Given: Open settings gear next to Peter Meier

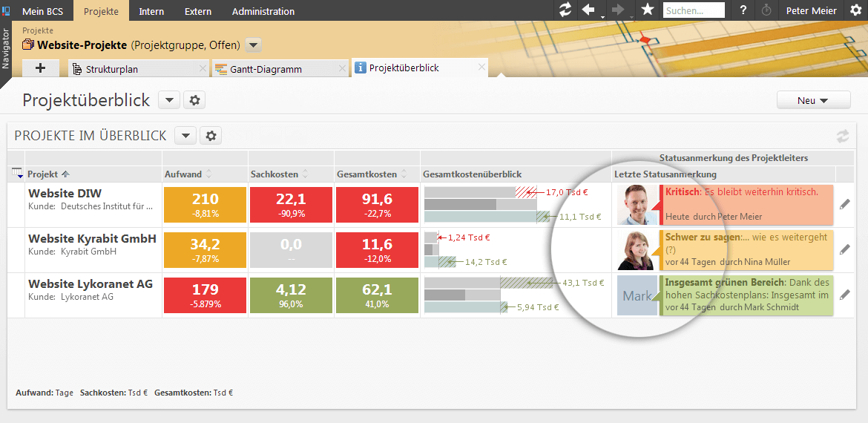Looking at the screenshot, I should [x=855, y=10].
